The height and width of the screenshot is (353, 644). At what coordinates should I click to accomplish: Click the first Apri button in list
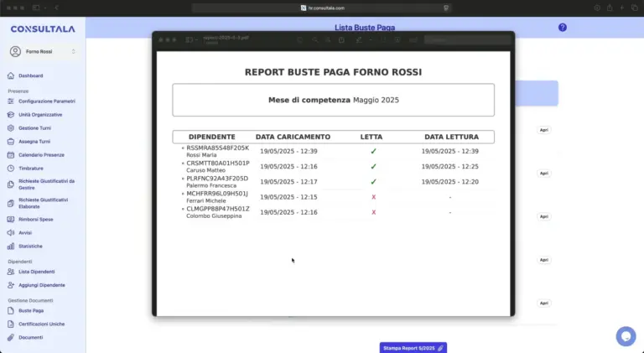click(x=543, y=130)
